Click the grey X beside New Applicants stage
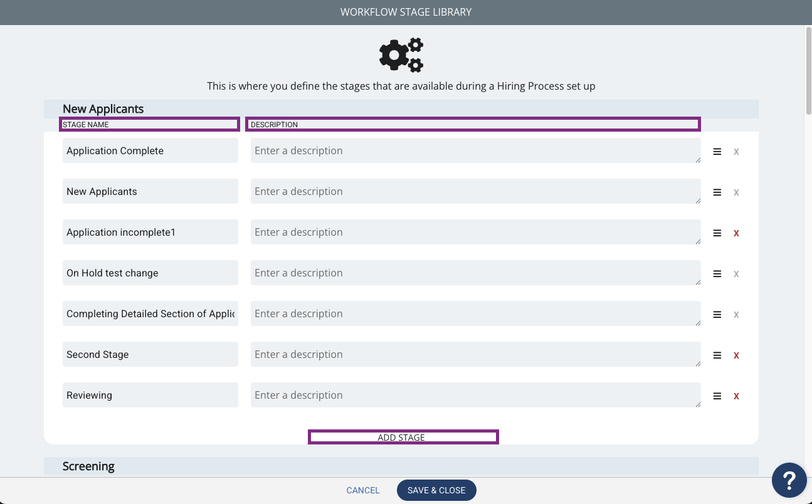Image resolution: width=812 pixels, height=504 pixels. pyautogui.click(x=736, y=192)
